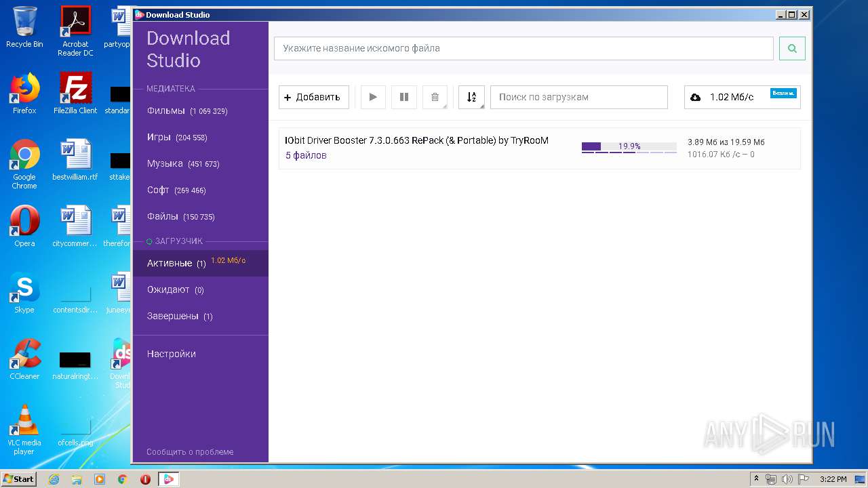Click the Download Studio title bar icon

tap(139, 14)
